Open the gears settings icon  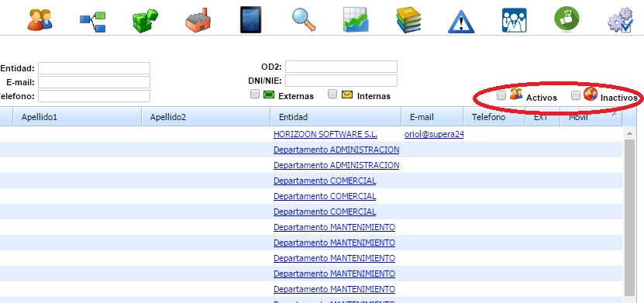tap(620, 19)
